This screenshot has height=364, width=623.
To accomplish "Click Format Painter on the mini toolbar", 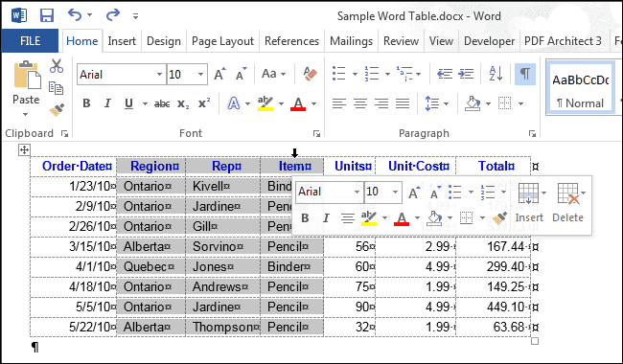I will pyautogui.click(x=499, y=217).
